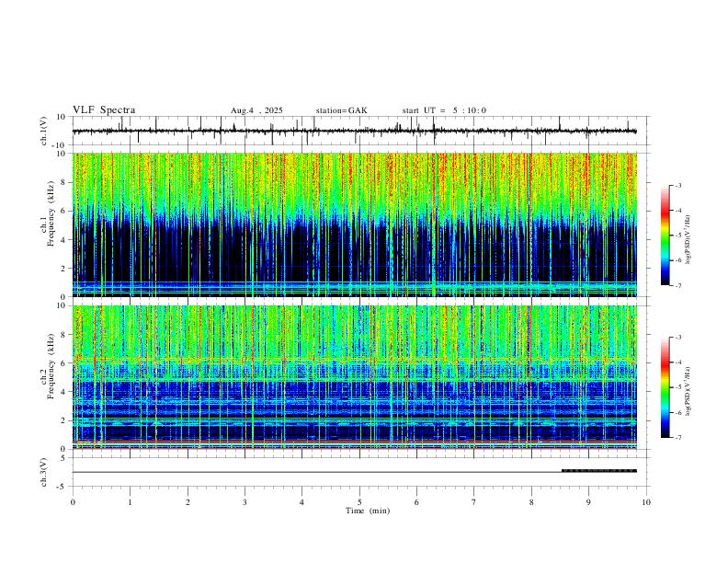Click the "4" tick on the time axis
728x563 pixels.
click(301, 502)
